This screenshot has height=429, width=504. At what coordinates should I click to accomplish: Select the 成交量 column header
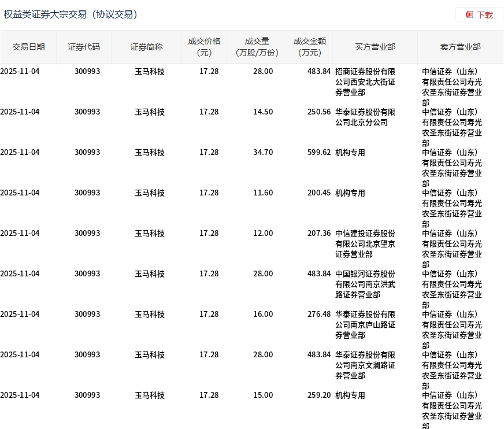click(x=257, y=47)
